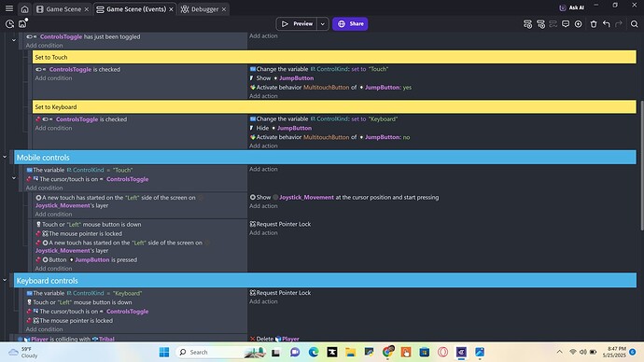Click the Share button
Screen dimensions: 644x362
click(350, 24)
